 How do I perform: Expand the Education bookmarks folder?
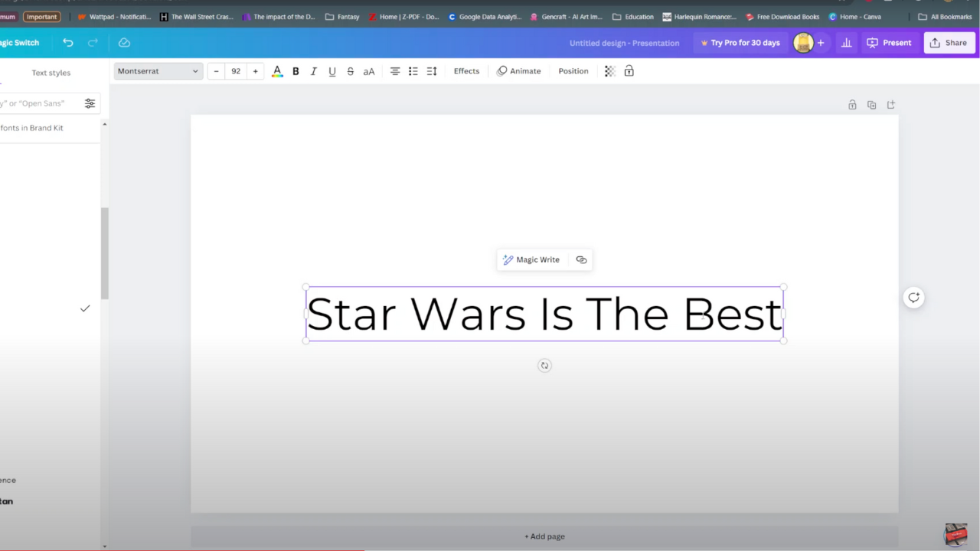[633, 17]
